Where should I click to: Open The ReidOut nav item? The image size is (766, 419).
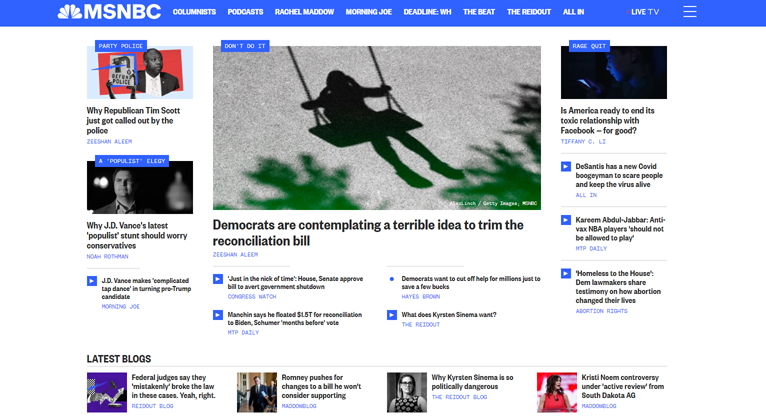(x=529, y=12)
